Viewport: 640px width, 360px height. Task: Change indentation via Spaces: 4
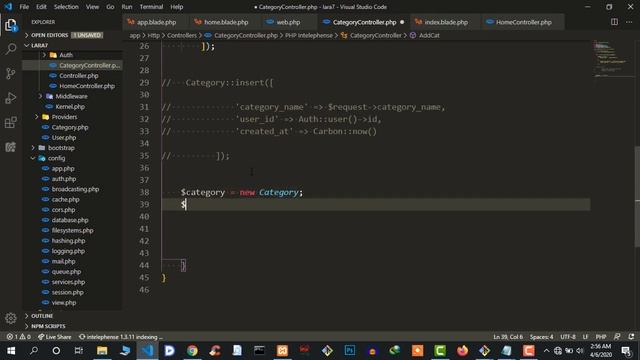(x=541, y=337)
